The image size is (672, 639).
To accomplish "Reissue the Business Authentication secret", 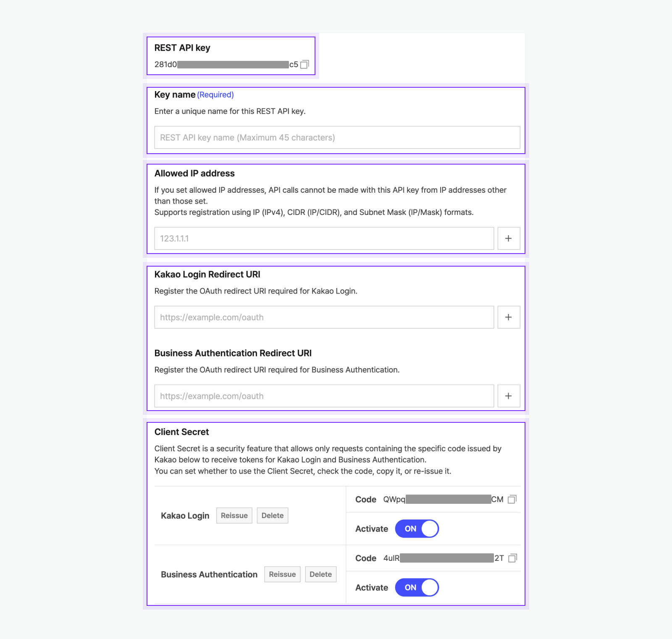I will [x=282, y=574].
